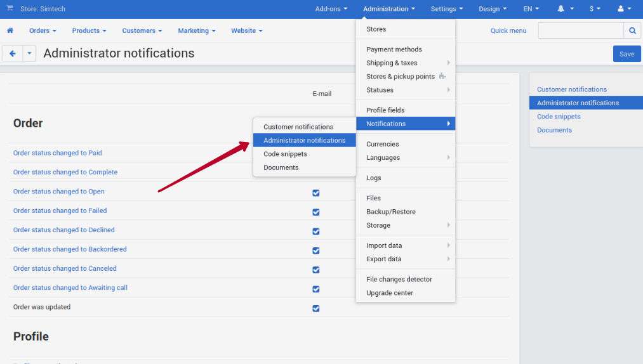The image size is (643, 364).
Task: Open sidebar Customer notifications link
Action: 572,89
